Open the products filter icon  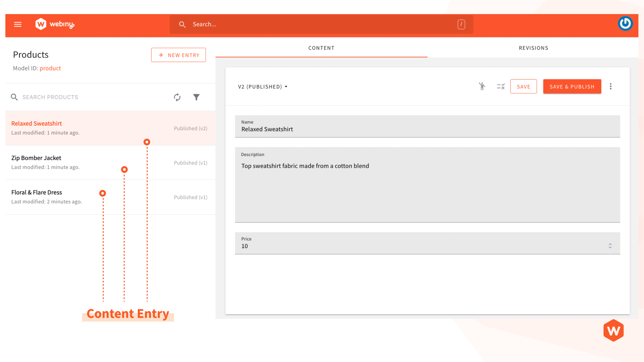coord(196,97)
